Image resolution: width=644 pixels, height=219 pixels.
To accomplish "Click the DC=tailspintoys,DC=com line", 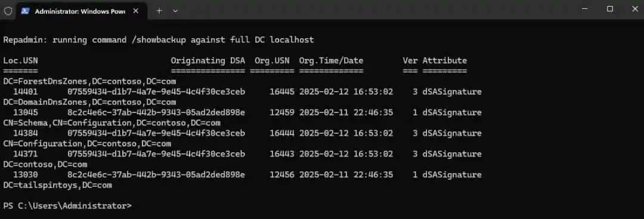I will click(57, 185).
